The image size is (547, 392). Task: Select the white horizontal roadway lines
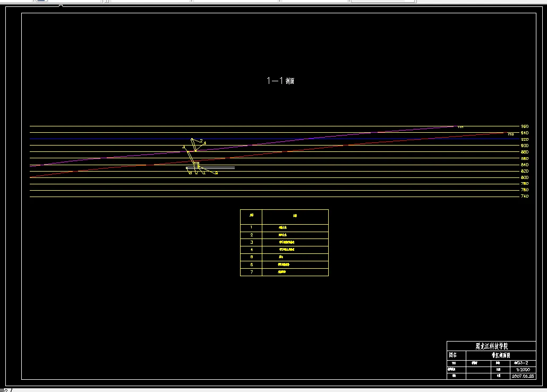pos(210,168)
